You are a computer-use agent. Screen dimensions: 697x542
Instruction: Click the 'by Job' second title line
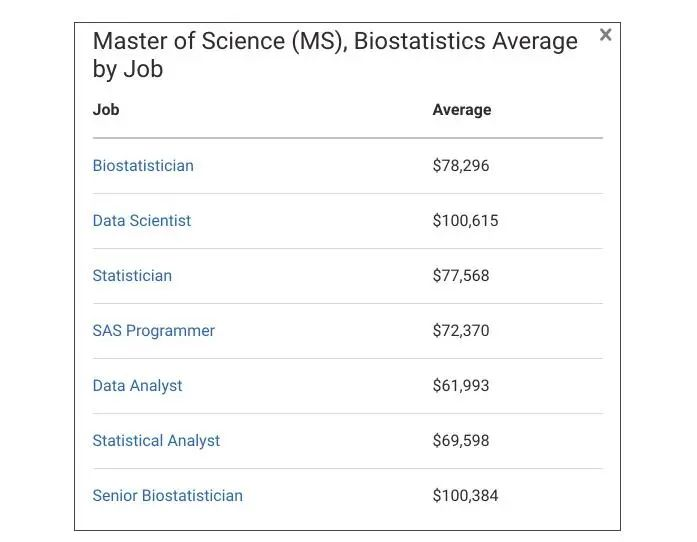(x=128, y=70)
